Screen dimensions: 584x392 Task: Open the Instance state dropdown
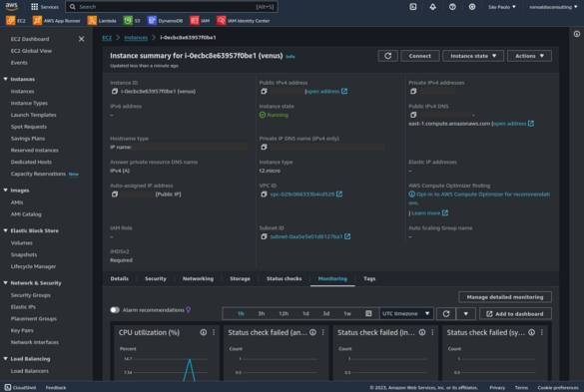point(473,56)
